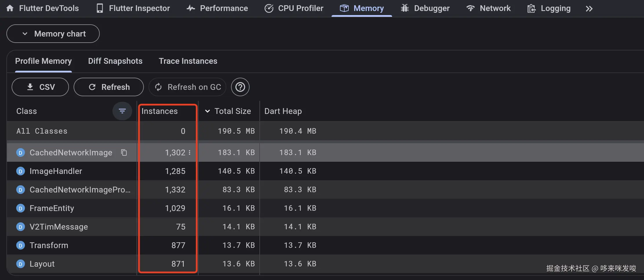Copy the CachedNetworkImage class name
The width and height of the screenshot is (644, 280).
pyautogui.click(x=124, y=152)
